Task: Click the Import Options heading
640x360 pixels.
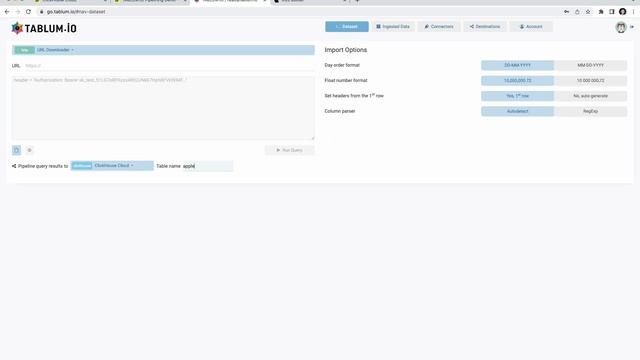Action: pyautogui.click(x=346, y=50)
